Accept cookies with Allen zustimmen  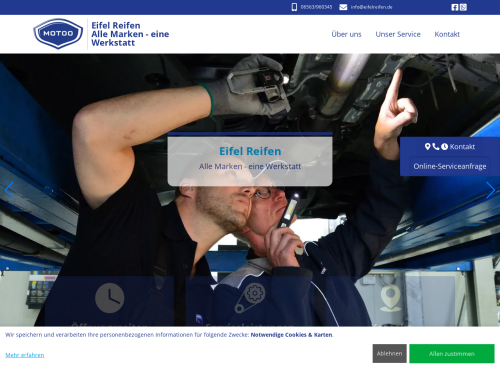[x=452, y=354]
